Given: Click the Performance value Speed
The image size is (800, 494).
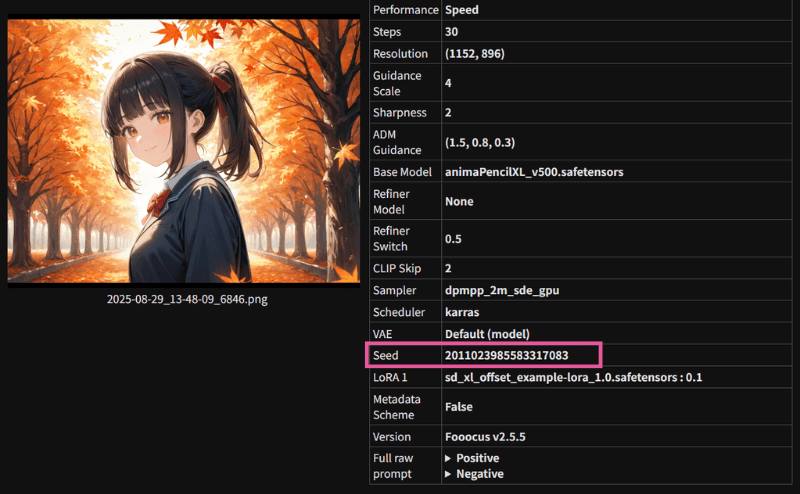Looking at the screenshot, I should [461, 10].
